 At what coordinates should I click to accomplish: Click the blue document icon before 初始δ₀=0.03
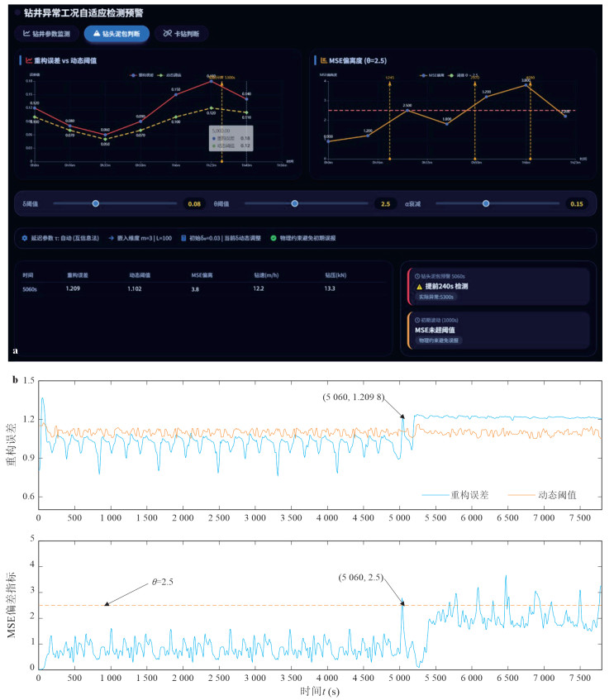click(x=183, y=238)
